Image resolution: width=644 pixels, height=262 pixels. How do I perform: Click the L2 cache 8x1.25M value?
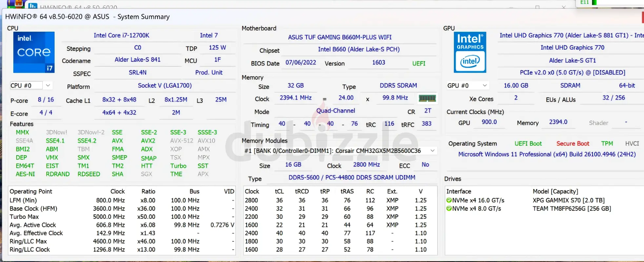(x=176, y=100)
